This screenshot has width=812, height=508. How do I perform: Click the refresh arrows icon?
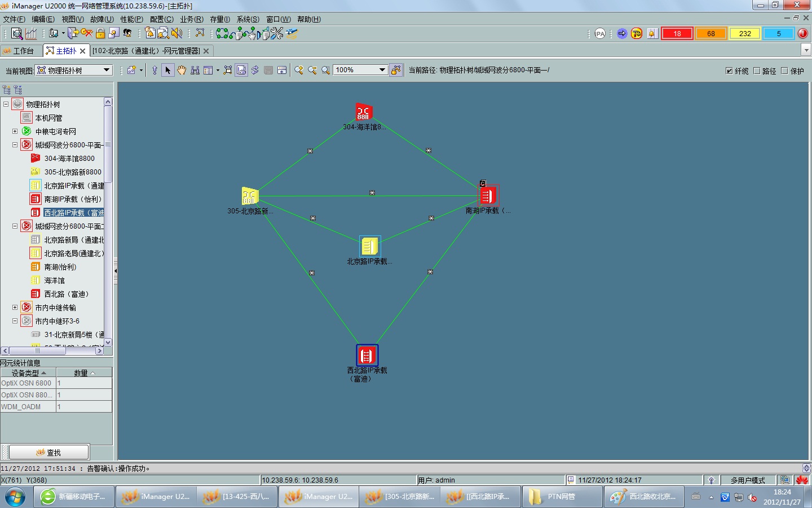(255, 70)
